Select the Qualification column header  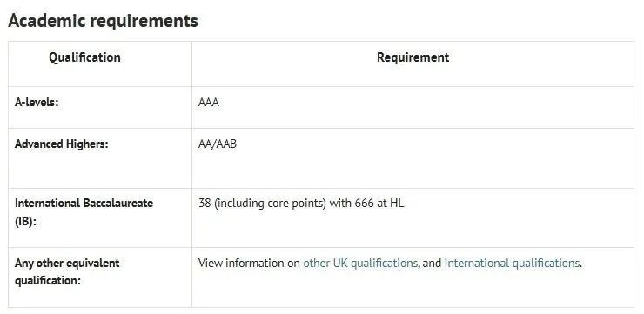pyautogui.click(x=84, y=57)
